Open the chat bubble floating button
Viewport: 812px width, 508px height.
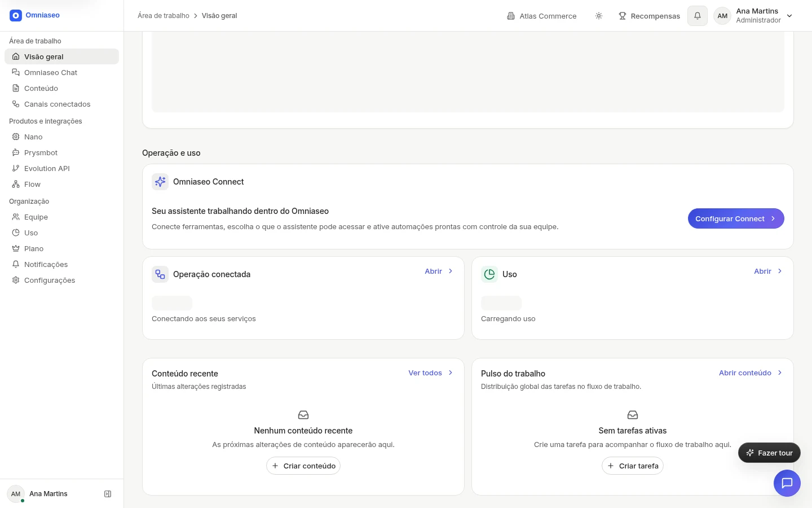(x=787, y=483)
